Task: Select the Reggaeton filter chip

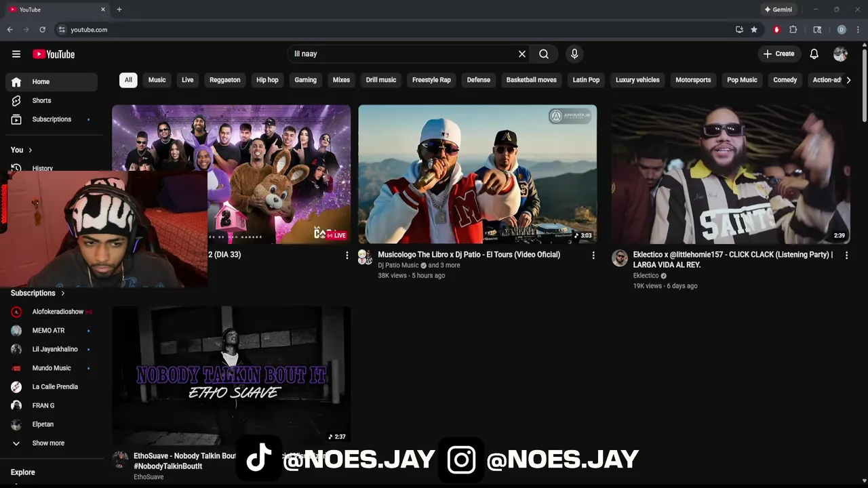Action: pos(225,80)
